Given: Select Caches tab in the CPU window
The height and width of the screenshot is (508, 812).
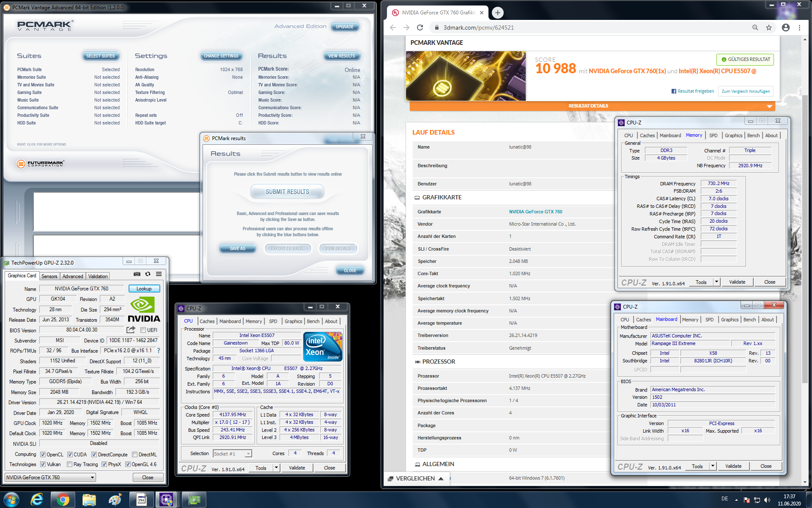Looking at the screenshot, I should pyautogui.click(x=207, y=321).
